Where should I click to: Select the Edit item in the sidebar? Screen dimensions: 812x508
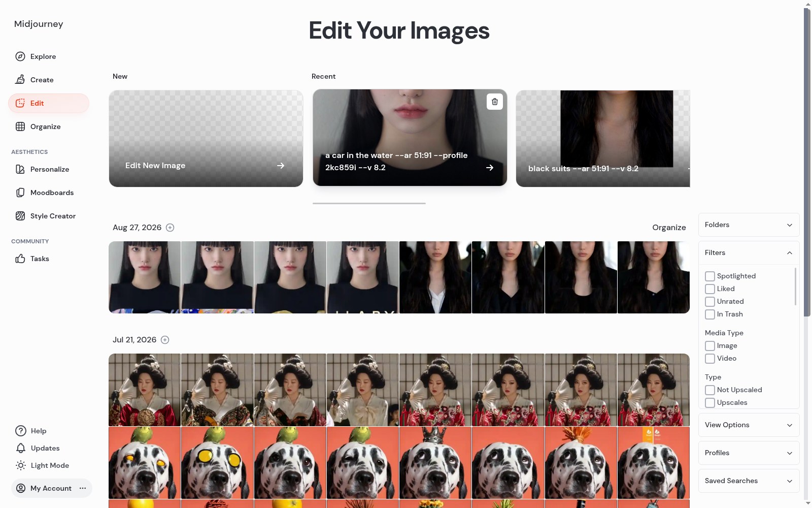pyautogui.click(x=49, y=103)
